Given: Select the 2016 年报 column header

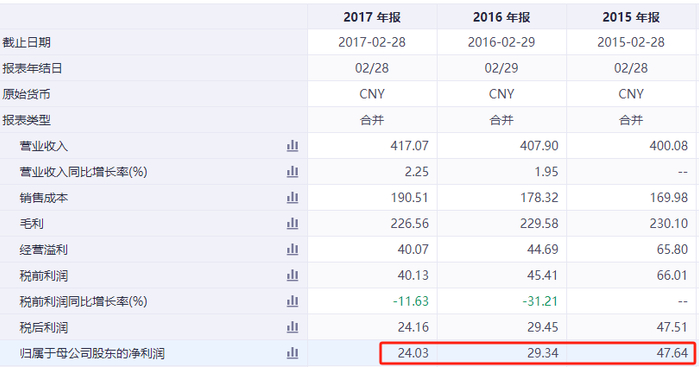Looking at the screenshot, I should [x=502, y=17].
